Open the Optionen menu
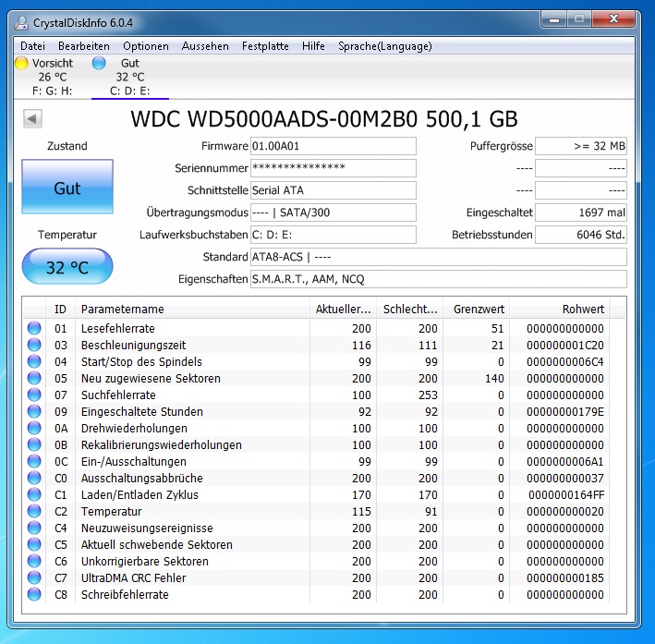Viewport: 655px width, 644px height. 146,46
